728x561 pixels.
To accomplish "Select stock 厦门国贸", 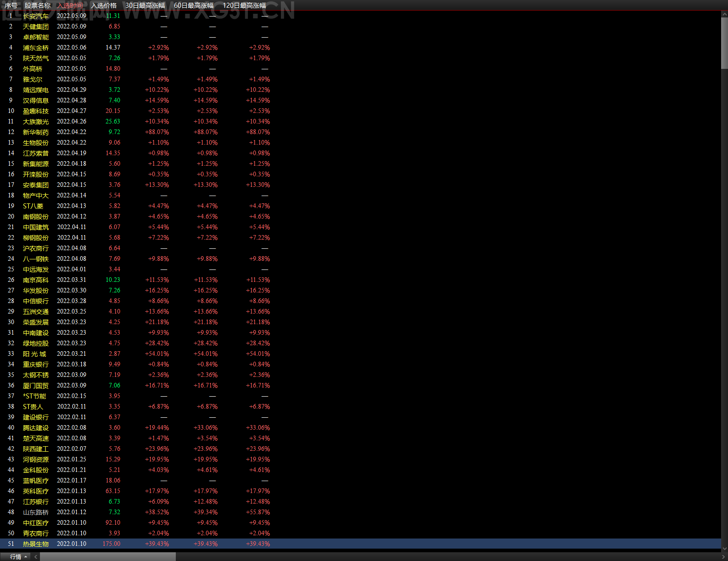I will (36, 386).
